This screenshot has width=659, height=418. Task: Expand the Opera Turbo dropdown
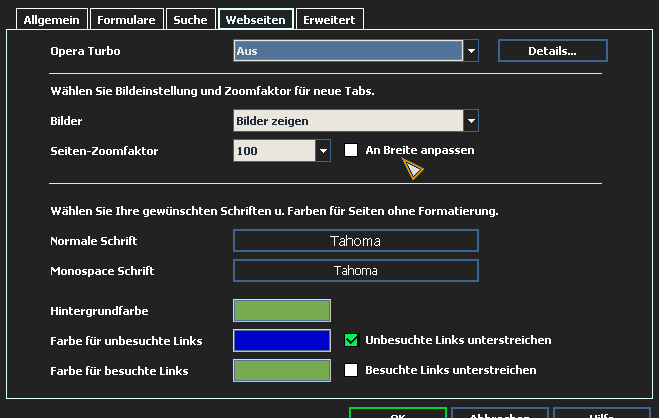point(471,50)
